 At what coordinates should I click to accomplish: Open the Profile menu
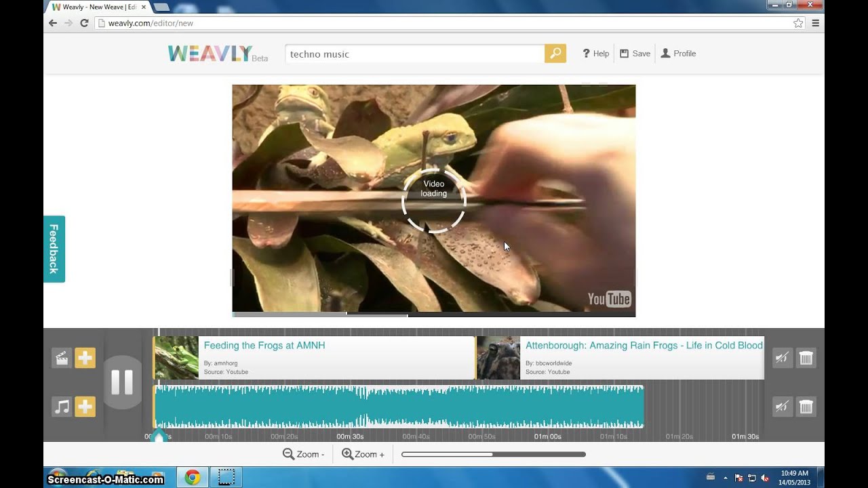click(678, 54)
